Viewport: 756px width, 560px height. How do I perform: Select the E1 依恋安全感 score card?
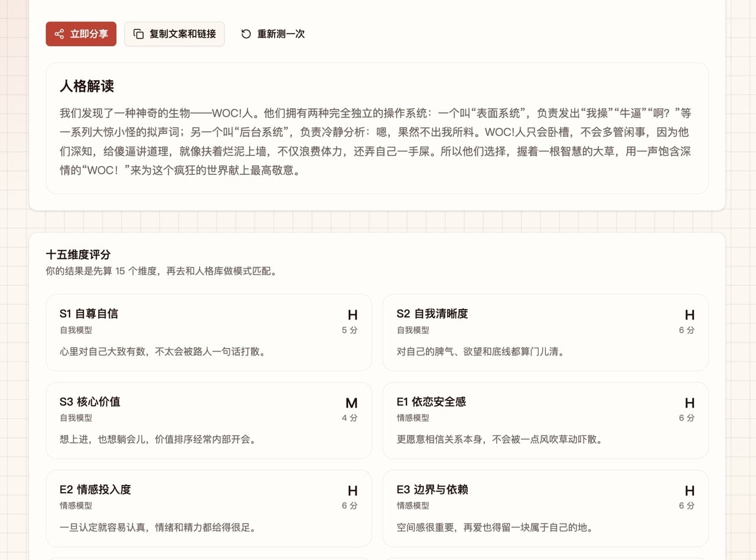click(x=545, y=420)
